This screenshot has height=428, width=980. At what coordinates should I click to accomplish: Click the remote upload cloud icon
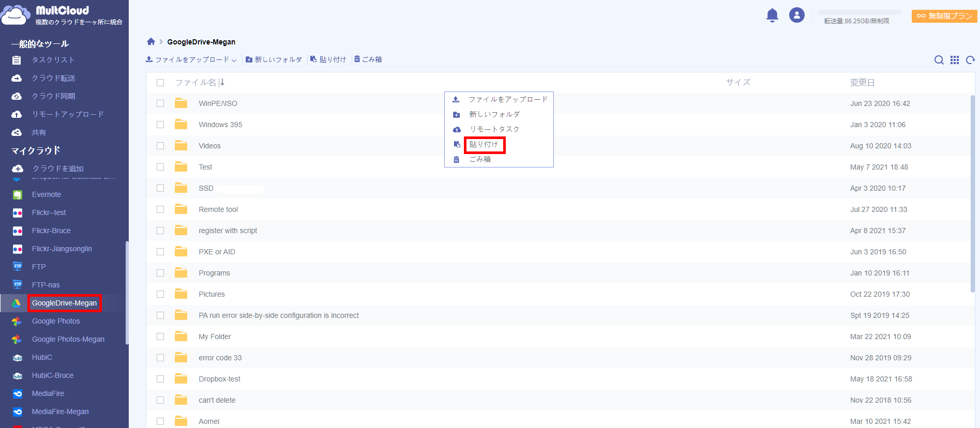coord(17,114)
